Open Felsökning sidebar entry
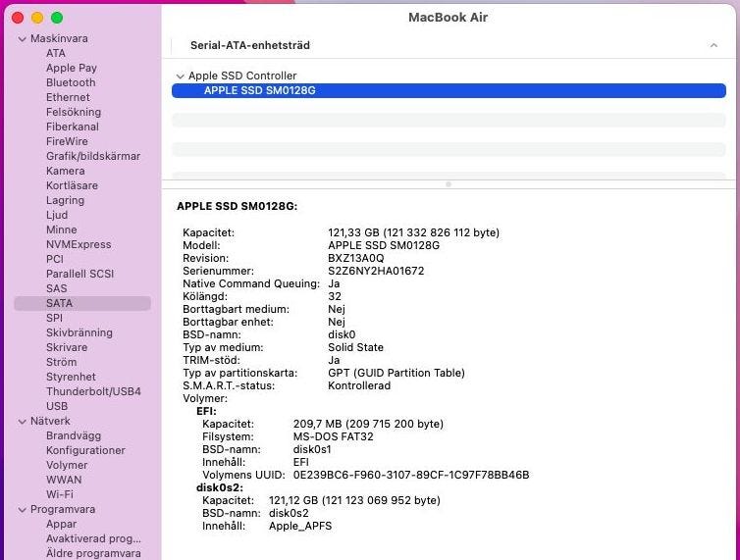 74,112
